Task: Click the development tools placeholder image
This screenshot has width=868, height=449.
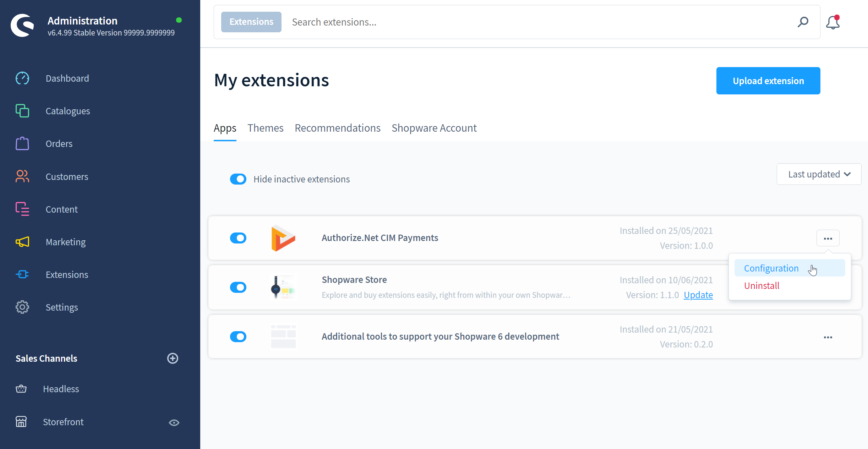Action: 283,336
